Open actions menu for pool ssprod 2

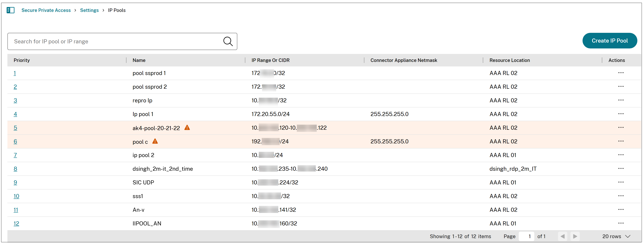[621, 87]
